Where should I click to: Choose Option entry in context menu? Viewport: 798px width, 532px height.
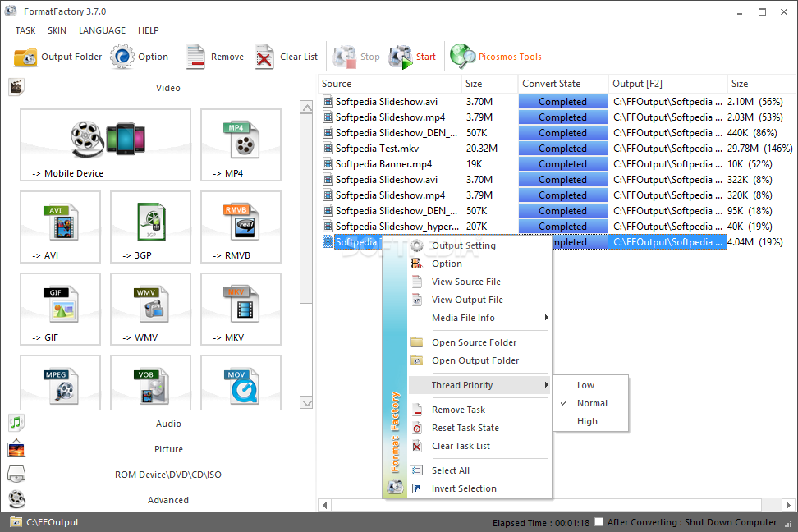click(x=479, y=264)
